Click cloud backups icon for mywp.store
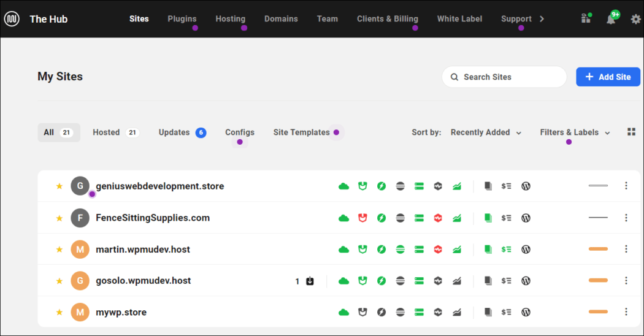The image size is (644, 336). 343,312
